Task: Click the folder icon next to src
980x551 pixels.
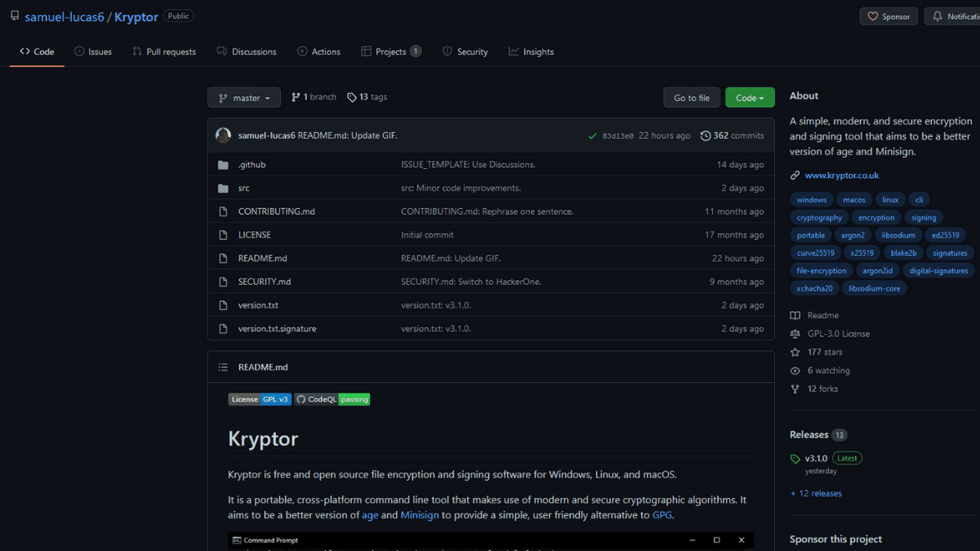Action: (x=223, y=189)
